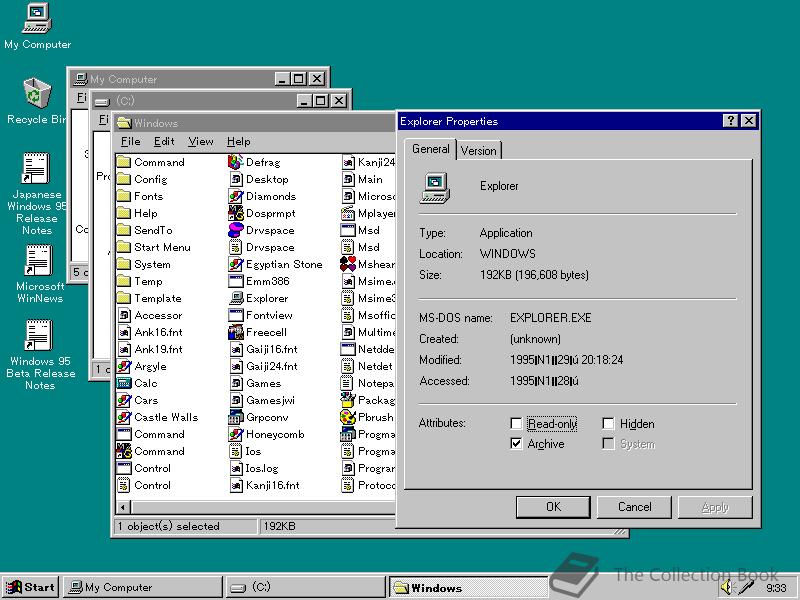Select the Ios.log file icon
Viewport: 800px width, 600px height.
coord(235,468)
